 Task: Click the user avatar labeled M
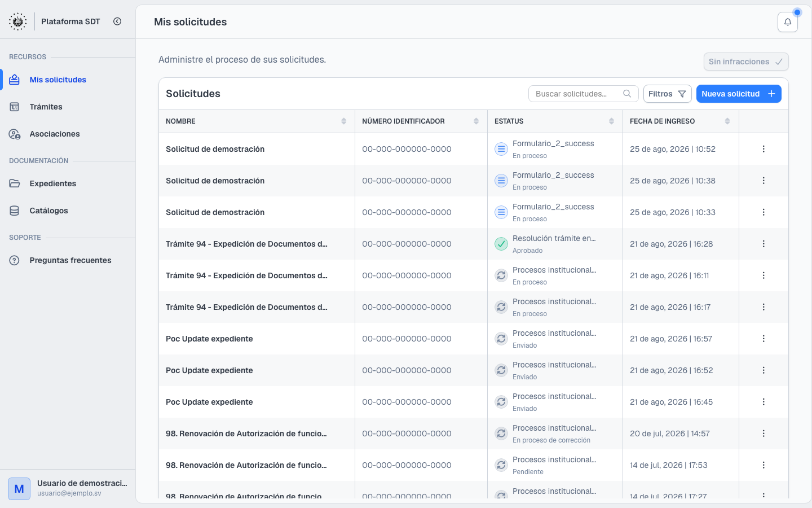19,489
